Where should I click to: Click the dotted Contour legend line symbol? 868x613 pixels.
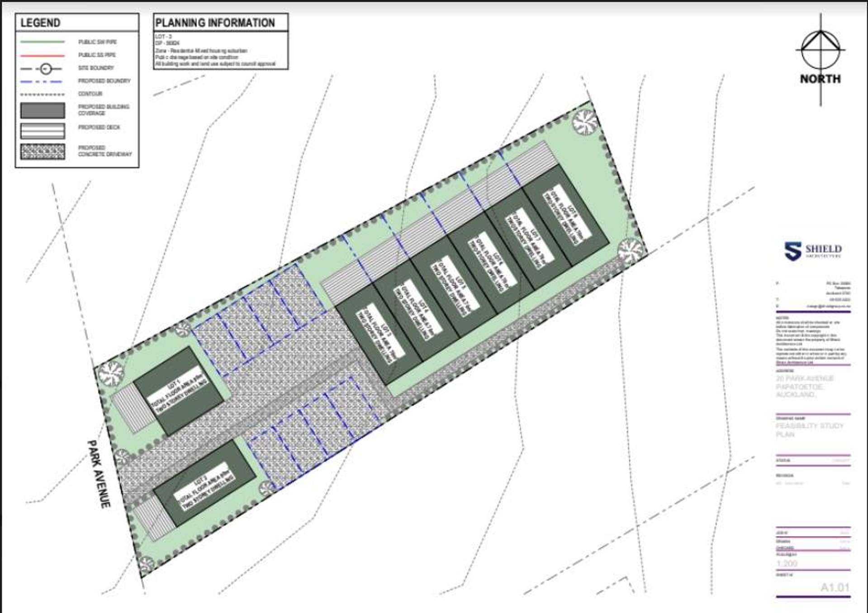[x=43, y=94]
